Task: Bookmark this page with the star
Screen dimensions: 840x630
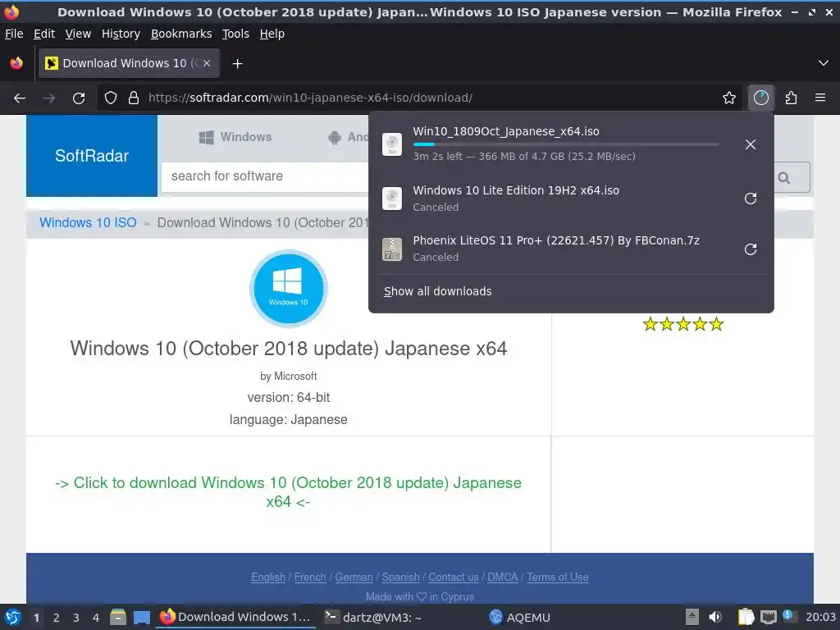Action: pos(728,98)
